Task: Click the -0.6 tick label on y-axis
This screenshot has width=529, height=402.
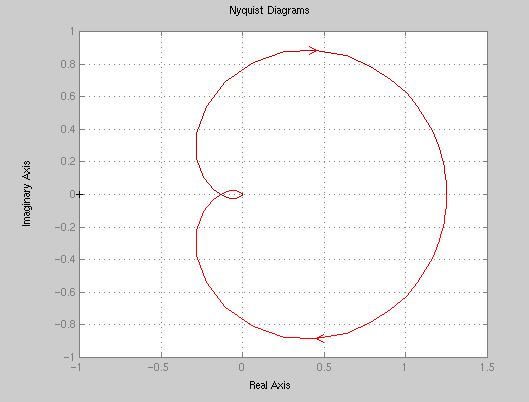Action: tap(65, 292)
